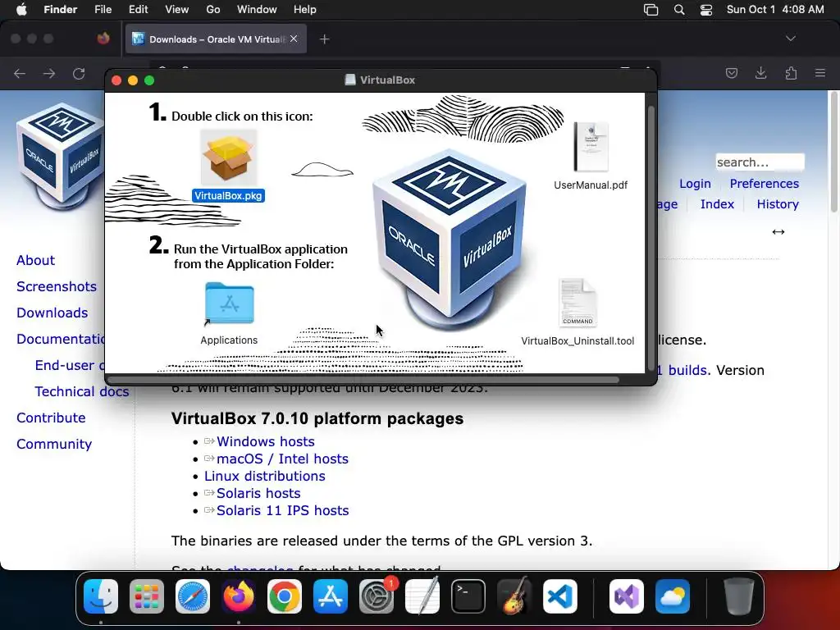Click the Firefox back arrow
The height and width of the screenshot is (630, 840).
[x=20, y=73]
